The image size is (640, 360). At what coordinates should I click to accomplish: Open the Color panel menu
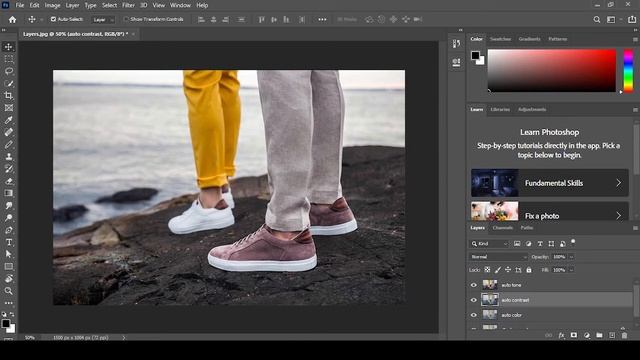[635, 40]
